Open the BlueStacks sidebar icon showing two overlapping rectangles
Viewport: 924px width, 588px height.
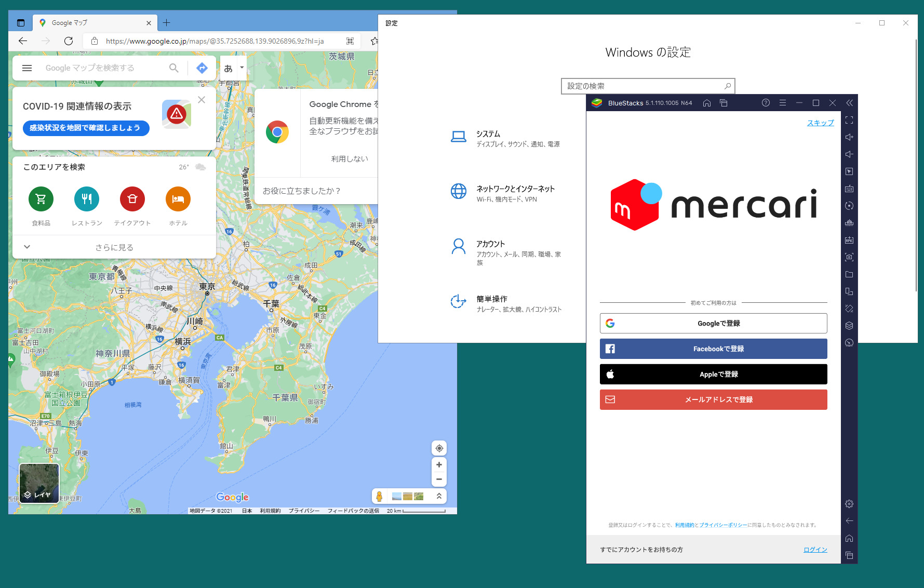pos(849,291)
